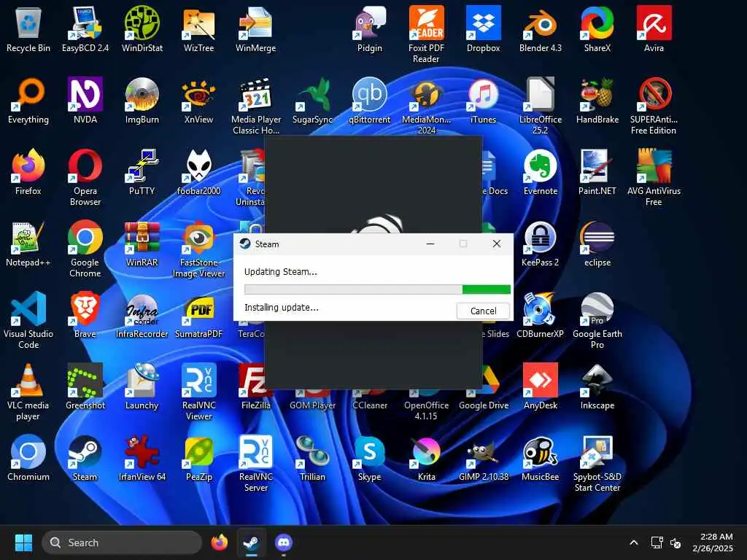Image resolution: width=747 pixels, height=560 pixels.
Task: Click the Launchy desktop icon
Action: 142,386
